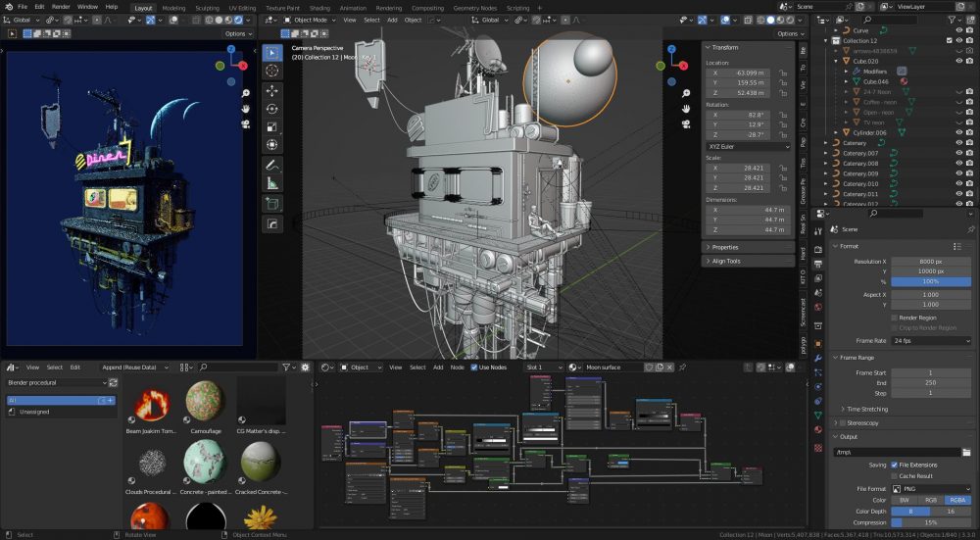Select the Cursor tool in viewport toolbar
The image size is (980, 540).
pyautogui.click(x=271, y=71)
